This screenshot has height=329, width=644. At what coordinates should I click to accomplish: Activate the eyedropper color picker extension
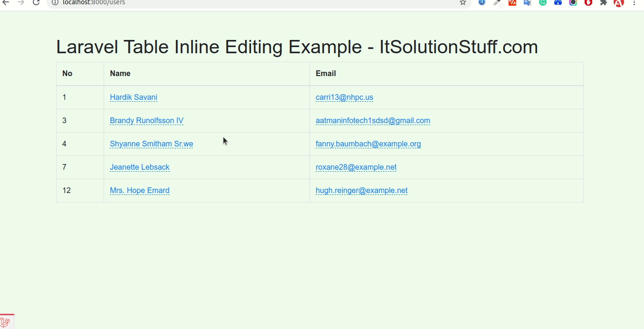(x=497, y=2)
